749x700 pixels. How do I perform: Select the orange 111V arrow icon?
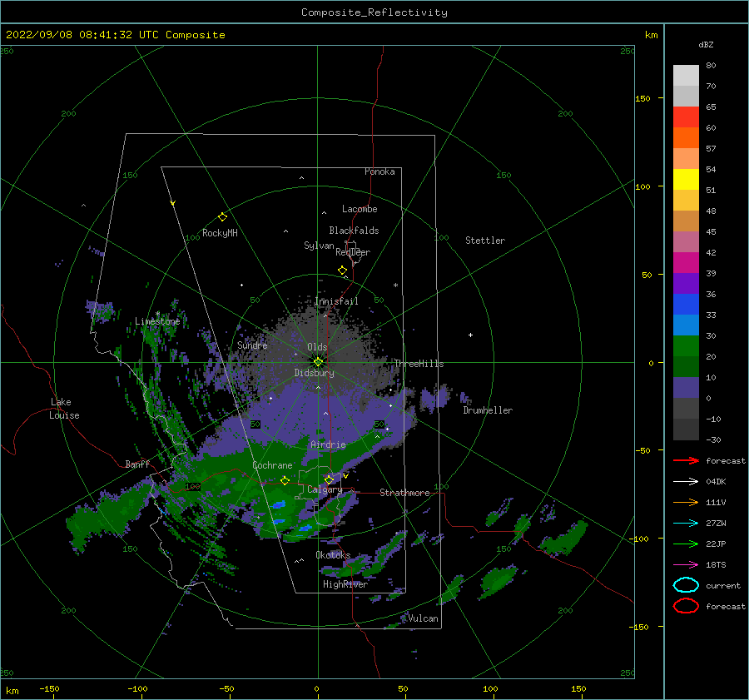(x=686, y=502)
